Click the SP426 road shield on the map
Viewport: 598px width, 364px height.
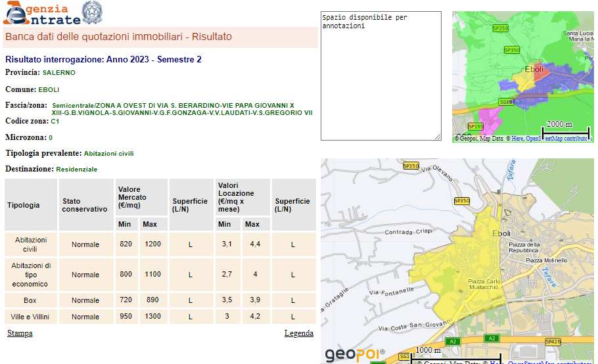point(553,342)
